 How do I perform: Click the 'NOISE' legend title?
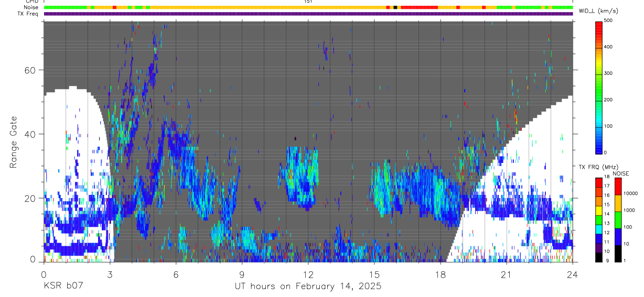point(620,173)
